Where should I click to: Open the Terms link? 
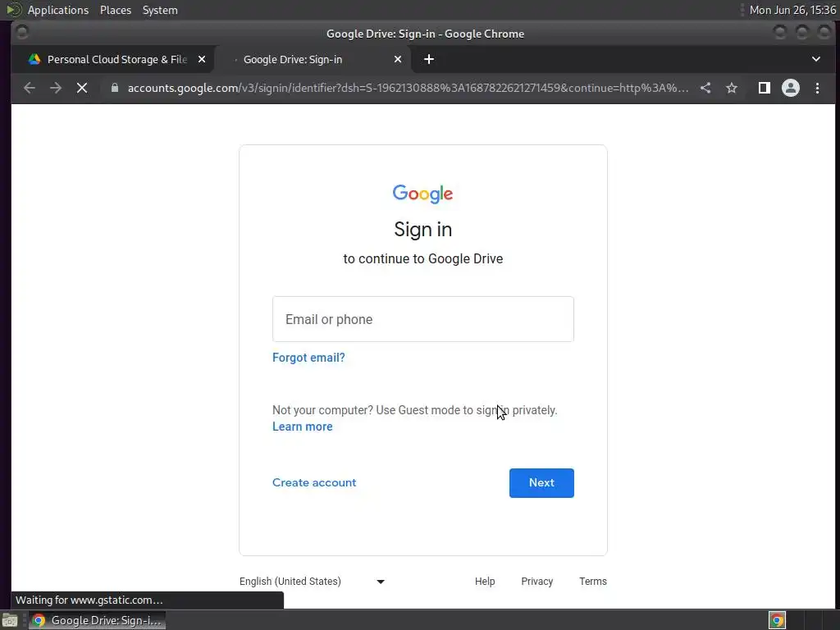tap(593, 582)
